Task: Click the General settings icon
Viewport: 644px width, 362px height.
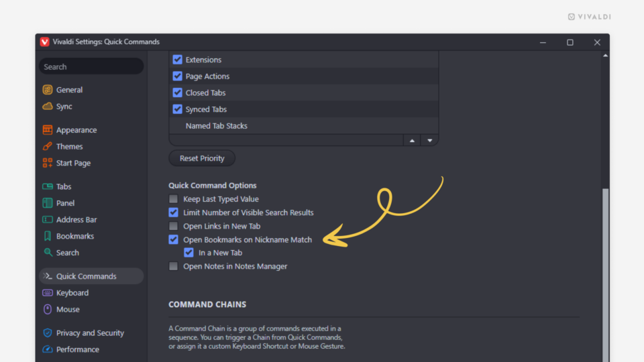Action: 48,89
